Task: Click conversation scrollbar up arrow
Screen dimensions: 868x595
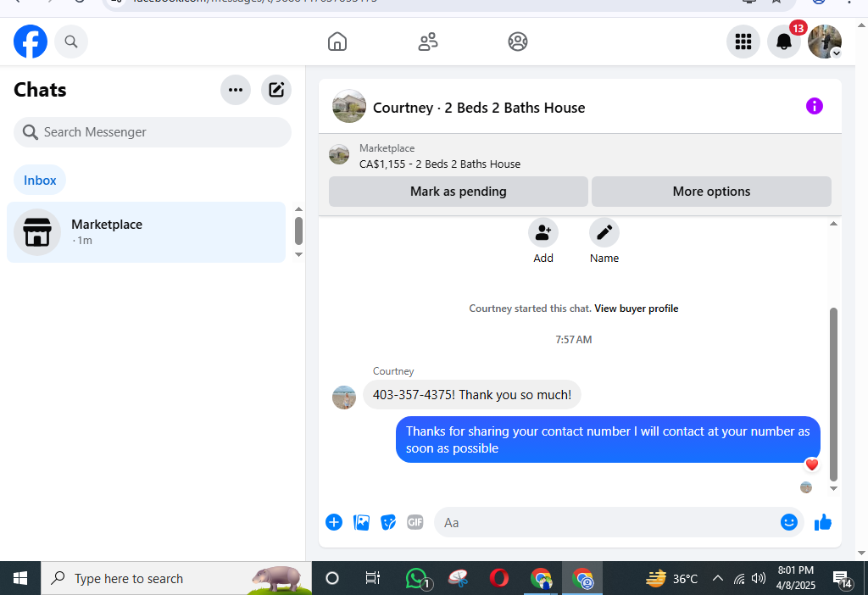Action: click(x=834, y=224)
